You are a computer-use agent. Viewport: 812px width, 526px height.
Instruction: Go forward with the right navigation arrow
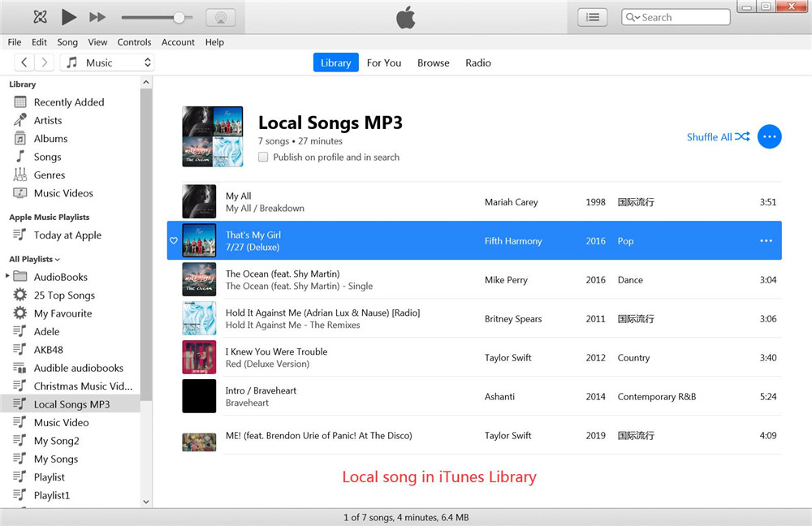coord(45,63)
